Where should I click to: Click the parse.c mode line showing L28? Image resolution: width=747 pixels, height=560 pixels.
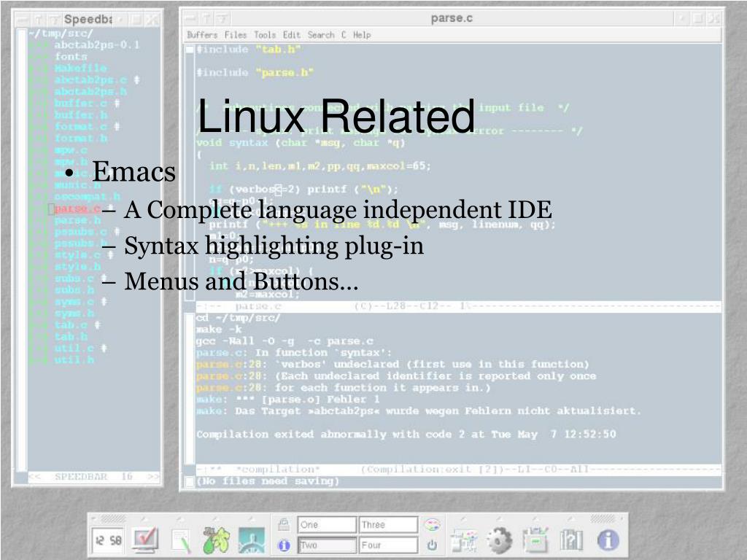click(x=458, y=306)
